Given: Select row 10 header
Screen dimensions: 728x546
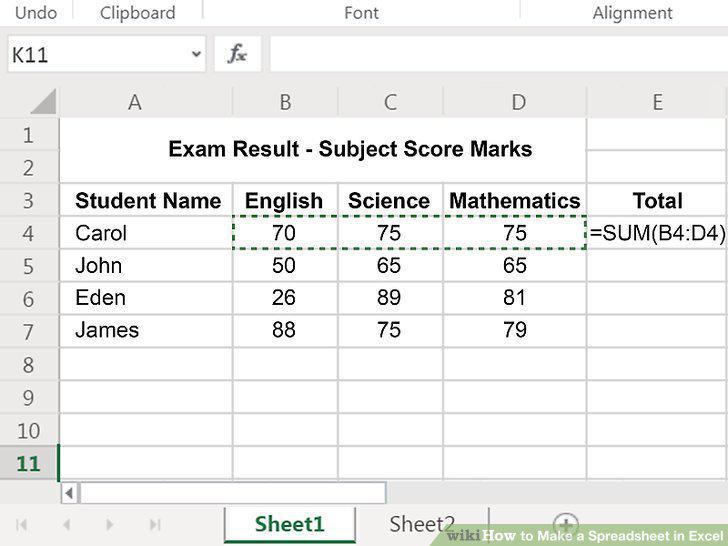Looking at the screenshot, I should coord(29,430).
